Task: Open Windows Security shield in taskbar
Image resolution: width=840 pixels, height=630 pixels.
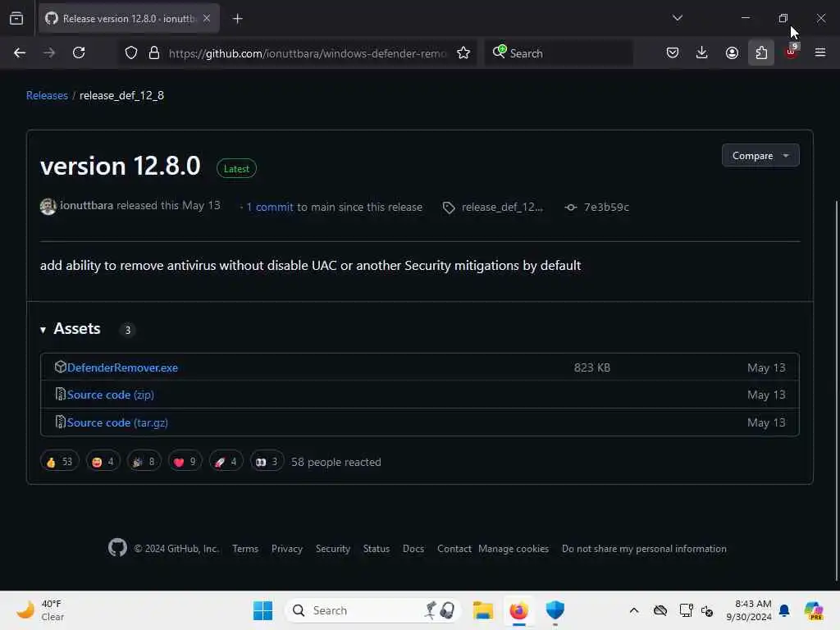Action: click(555, 610)
